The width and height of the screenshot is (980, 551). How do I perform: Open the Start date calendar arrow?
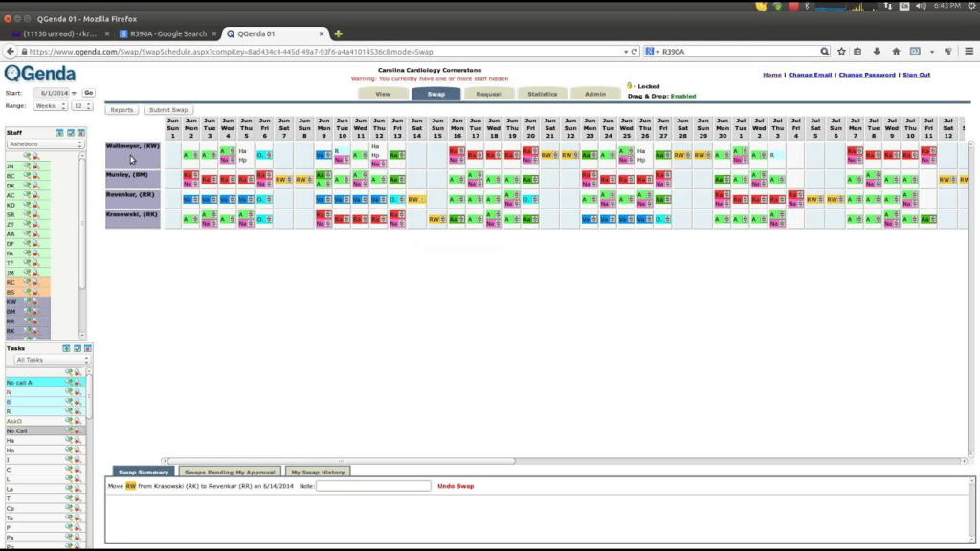[74, 93]
